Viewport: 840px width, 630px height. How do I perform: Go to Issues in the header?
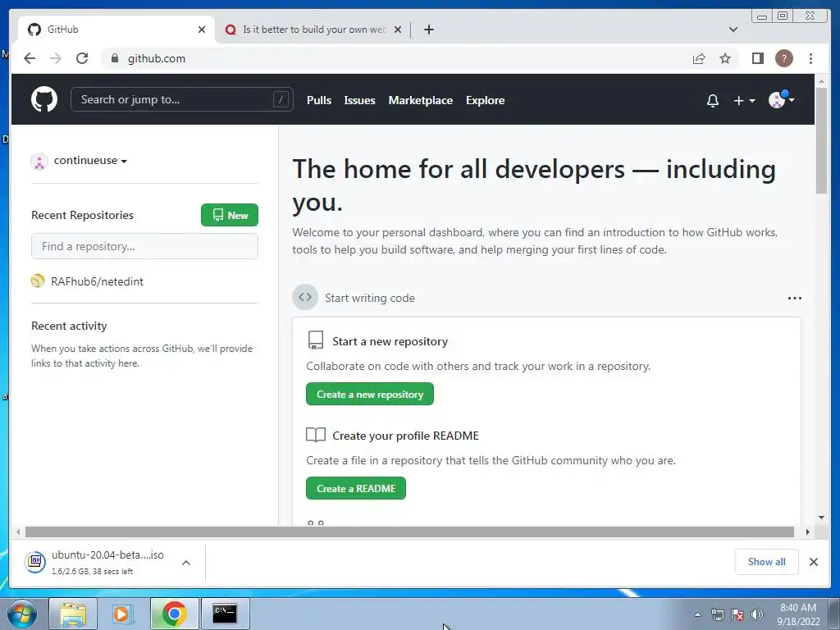click(x=359, y=101)
